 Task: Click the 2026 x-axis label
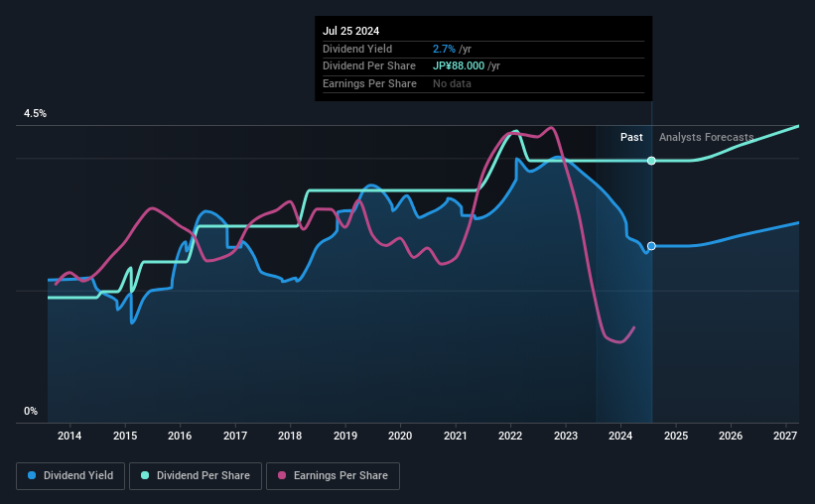pyautogui.click(x=731, y=436)
